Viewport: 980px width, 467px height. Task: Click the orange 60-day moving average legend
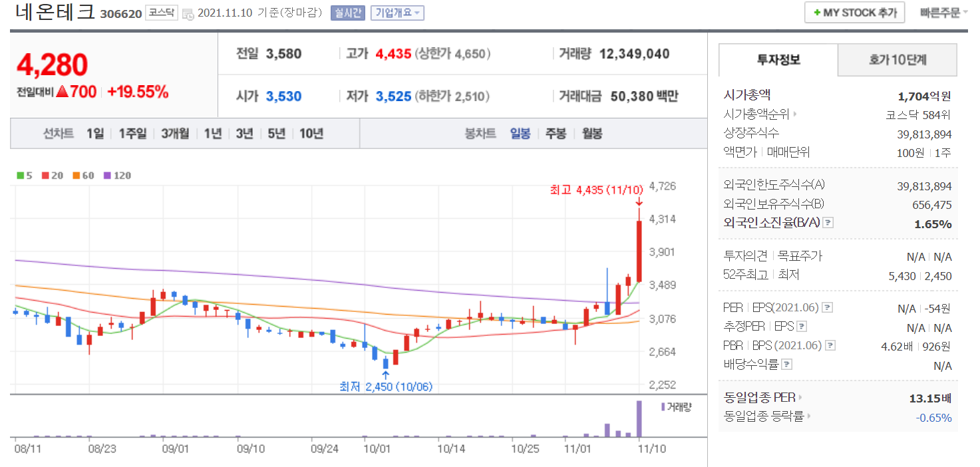pos(83,176)
